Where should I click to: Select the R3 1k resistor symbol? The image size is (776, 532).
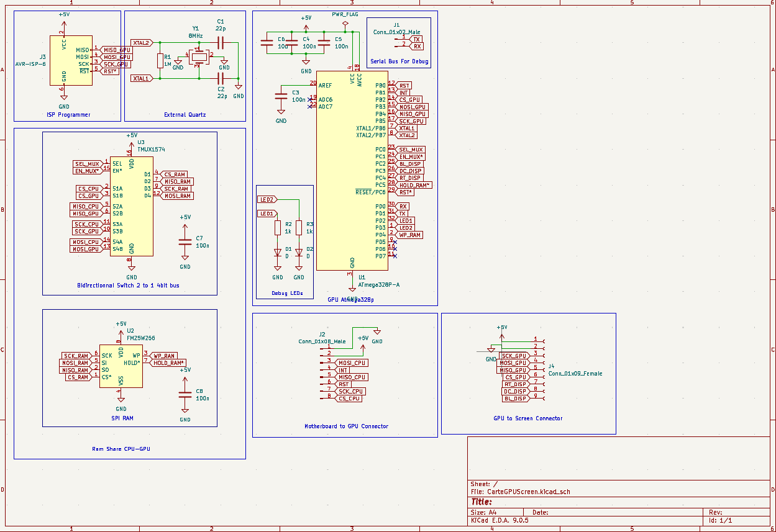(299, 227)
